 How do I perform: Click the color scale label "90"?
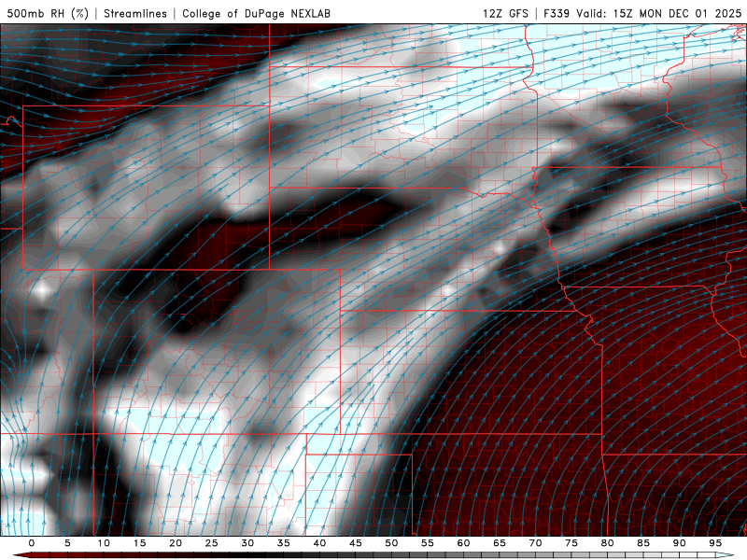click(680, 543)
